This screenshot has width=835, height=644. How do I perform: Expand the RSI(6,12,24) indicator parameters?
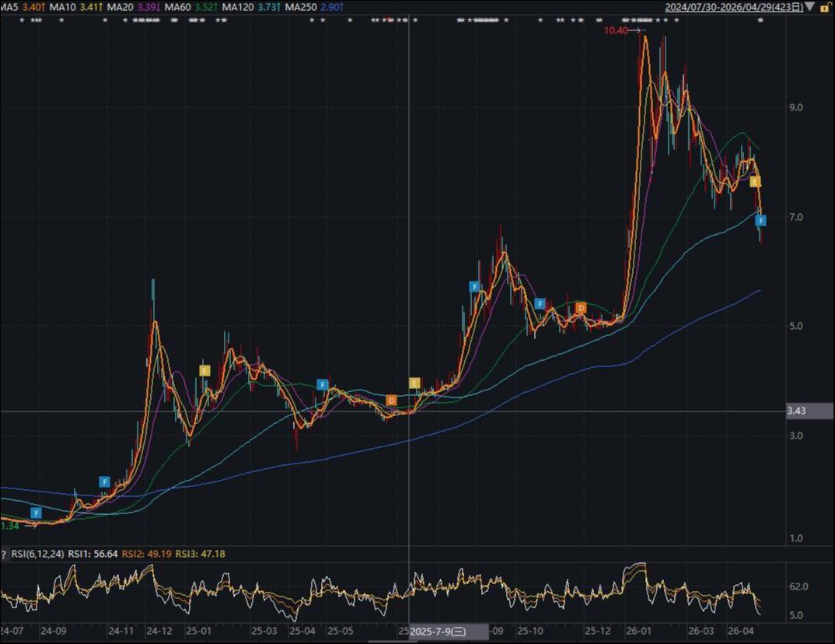39,553
